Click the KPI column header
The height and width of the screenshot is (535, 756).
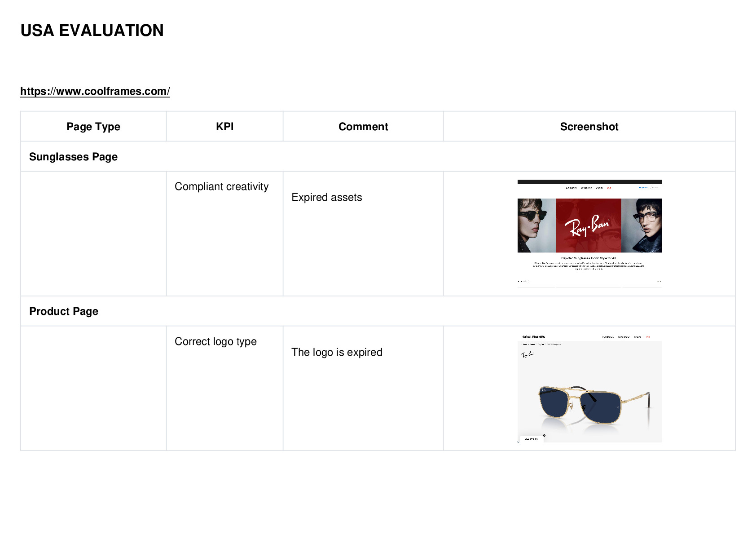point(224,127)
